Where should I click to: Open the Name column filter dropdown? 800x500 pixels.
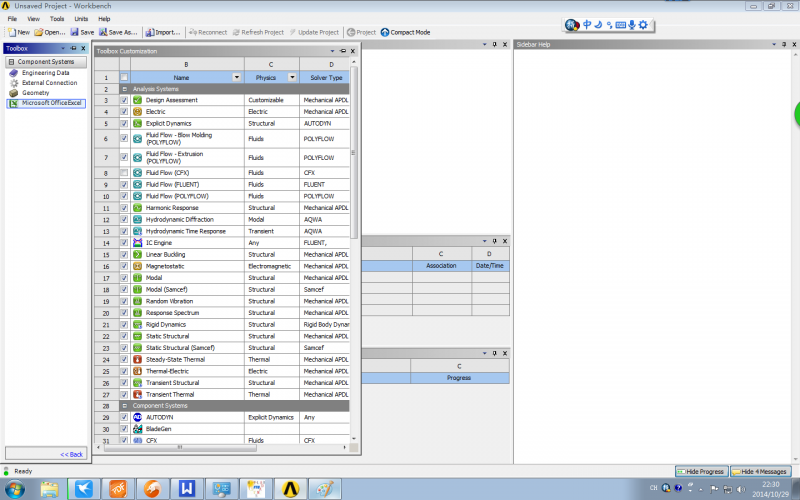237,78
